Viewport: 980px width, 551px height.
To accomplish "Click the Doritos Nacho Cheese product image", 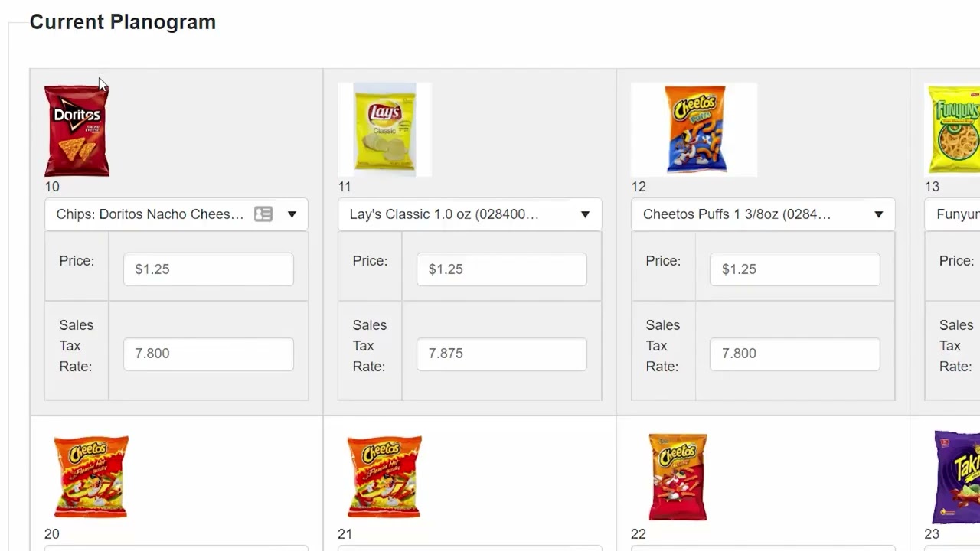I will pos(77,130).
